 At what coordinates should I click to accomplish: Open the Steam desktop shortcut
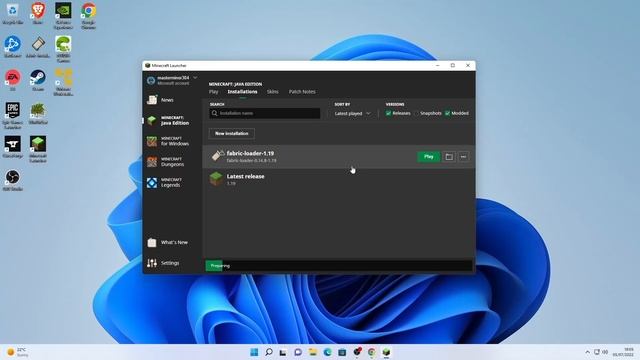38,80
